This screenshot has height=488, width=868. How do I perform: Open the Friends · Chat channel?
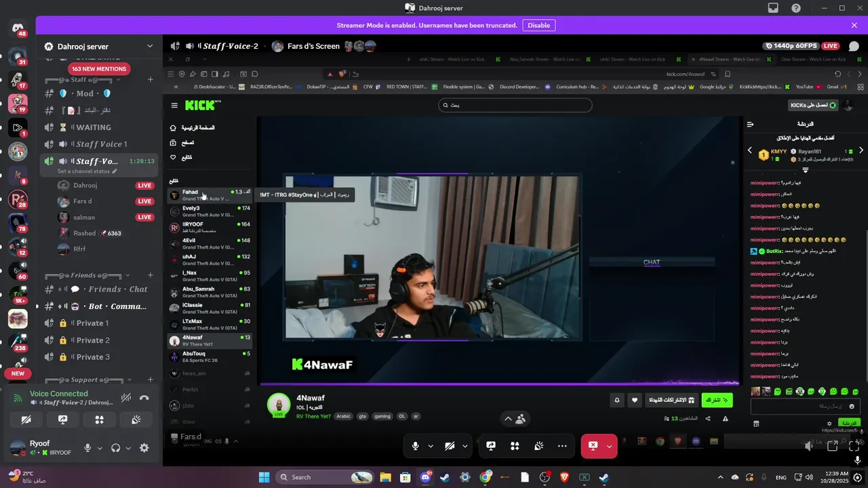coord(99,289)
